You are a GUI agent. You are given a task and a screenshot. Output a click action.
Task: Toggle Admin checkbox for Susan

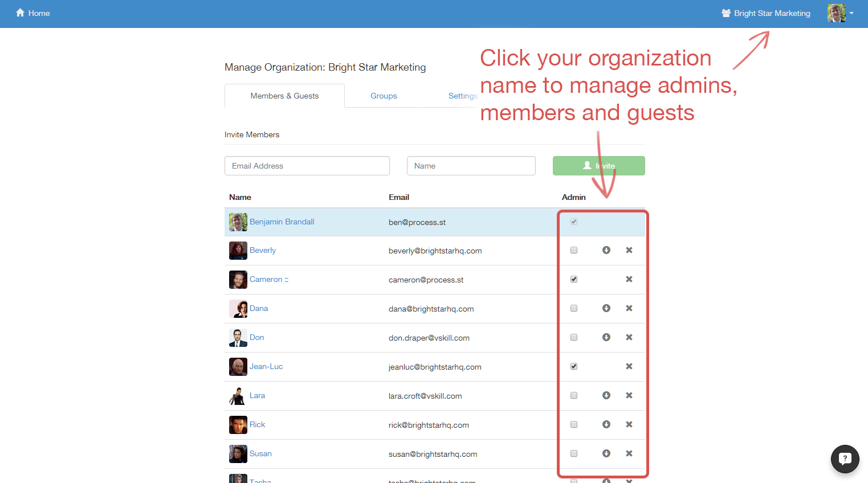(x=574, y=453)
